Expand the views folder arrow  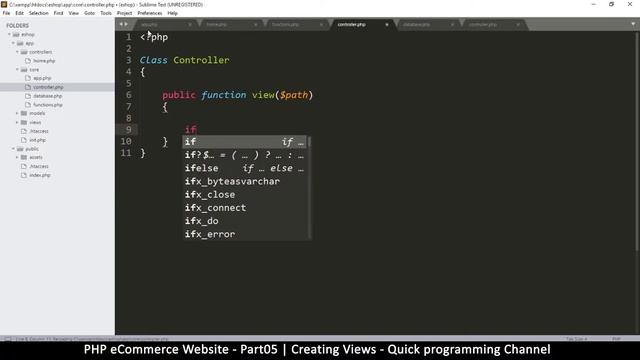click(x=18, y=122)
